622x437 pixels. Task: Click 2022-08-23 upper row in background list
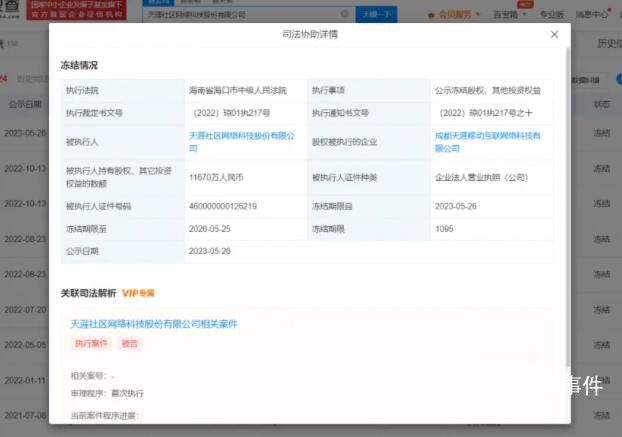pyautogui.click(x=25, y=239)
